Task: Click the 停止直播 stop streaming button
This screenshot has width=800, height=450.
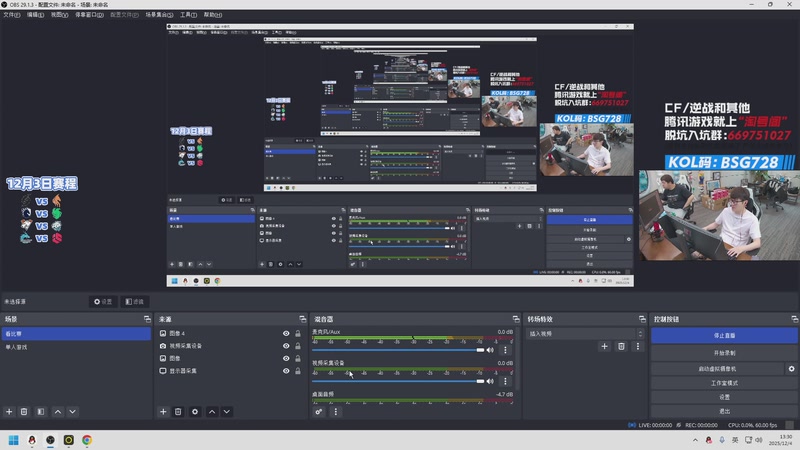Action: (x=724, y=335)
